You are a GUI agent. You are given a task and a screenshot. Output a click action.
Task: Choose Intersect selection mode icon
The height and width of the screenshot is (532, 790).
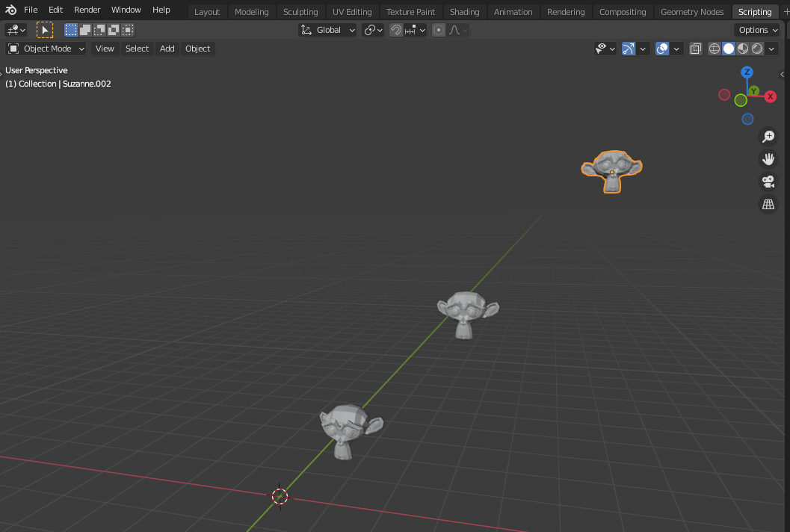click(x=128, y=30)
